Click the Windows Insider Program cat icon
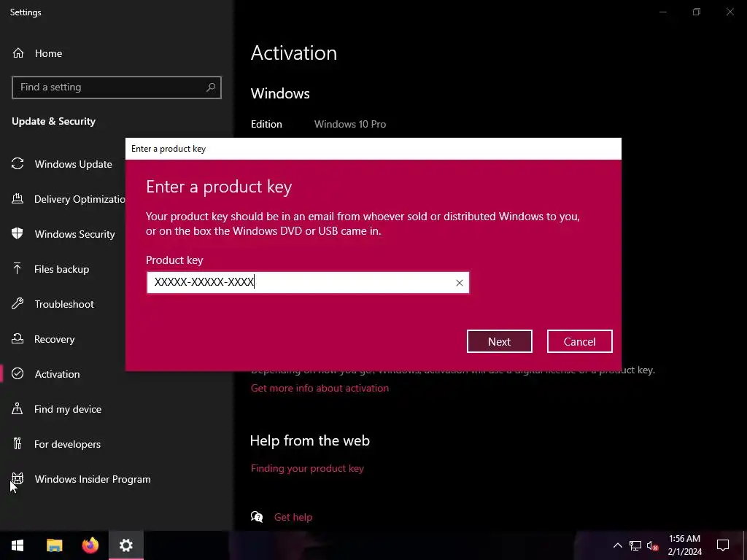The width and height of the screenshot is (747, 560). 18,478
